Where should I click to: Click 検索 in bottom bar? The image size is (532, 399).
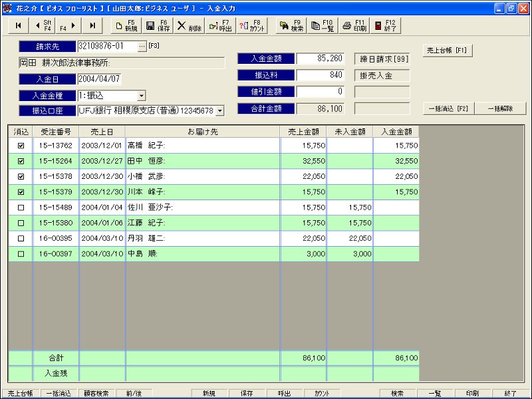pyautogui.click(x=397, y=393)
